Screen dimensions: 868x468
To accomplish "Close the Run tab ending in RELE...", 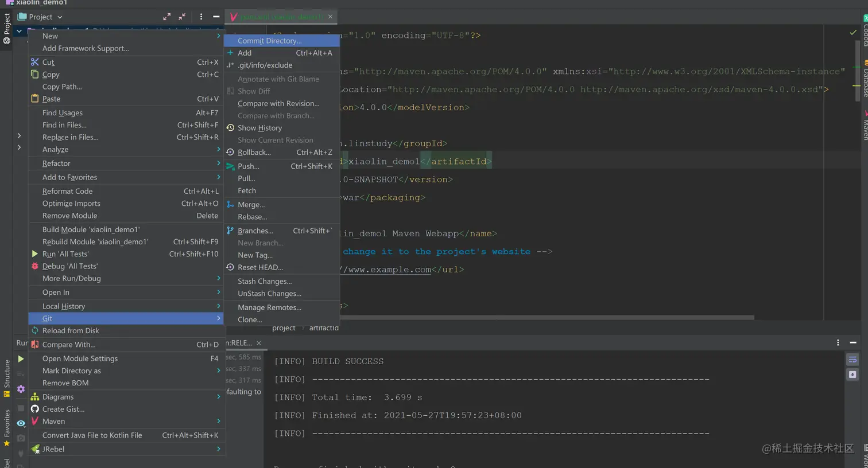I will click(x=258, y=342).
